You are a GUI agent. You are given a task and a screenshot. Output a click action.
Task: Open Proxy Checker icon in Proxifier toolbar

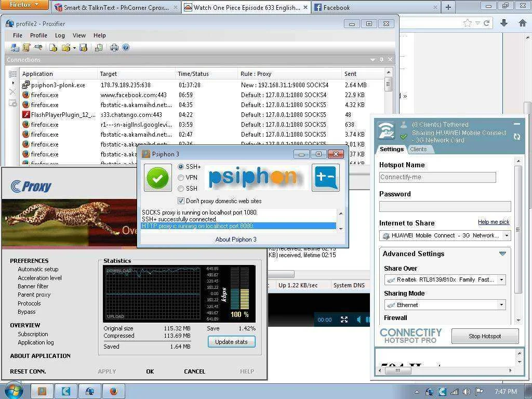click(x=99, y=48)
